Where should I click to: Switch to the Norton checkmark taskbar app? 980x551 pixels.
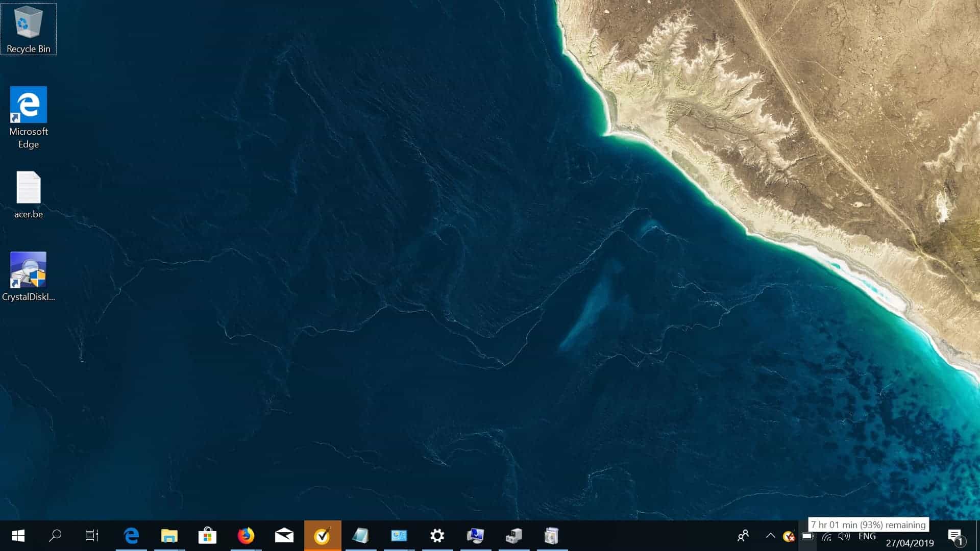322,536
